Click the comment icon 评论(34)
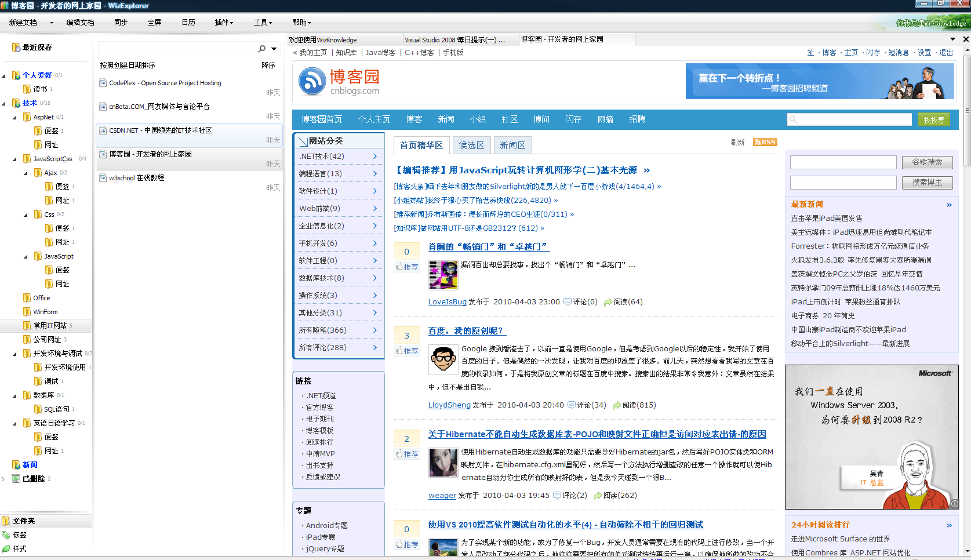 click(x=571, y=405)
